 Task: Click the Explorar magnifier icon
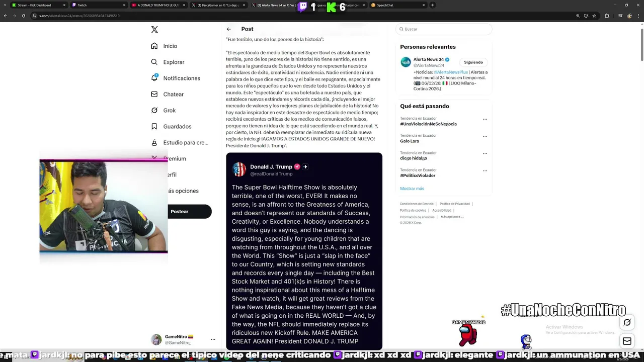click(154, 62)
